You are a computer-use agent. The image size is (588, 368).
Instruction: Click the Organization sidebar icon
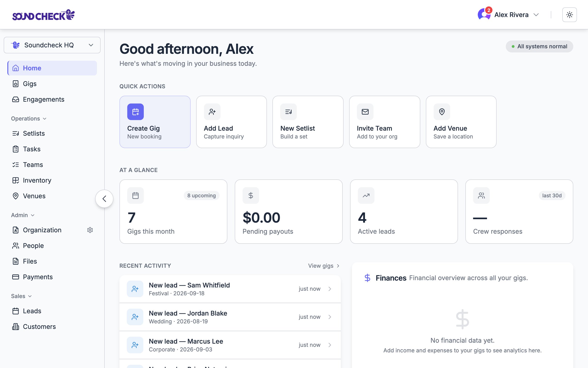coord(16,230)
